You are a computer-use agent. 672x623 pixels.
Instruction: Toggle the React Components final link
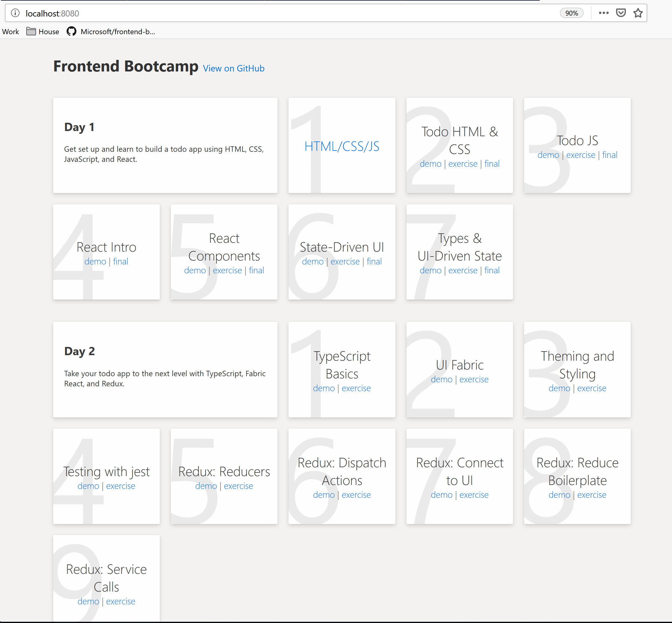click(x=256, y=270)
